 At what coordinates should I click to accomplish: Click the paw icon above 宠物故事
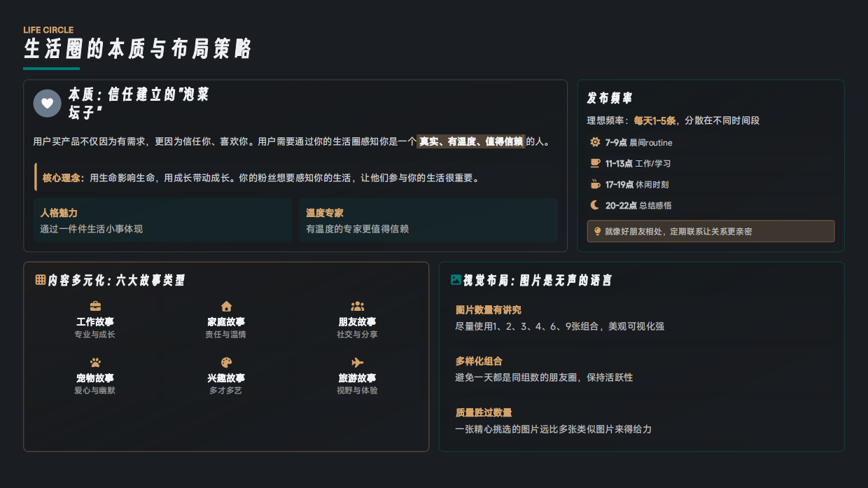[x=95, y=362]
